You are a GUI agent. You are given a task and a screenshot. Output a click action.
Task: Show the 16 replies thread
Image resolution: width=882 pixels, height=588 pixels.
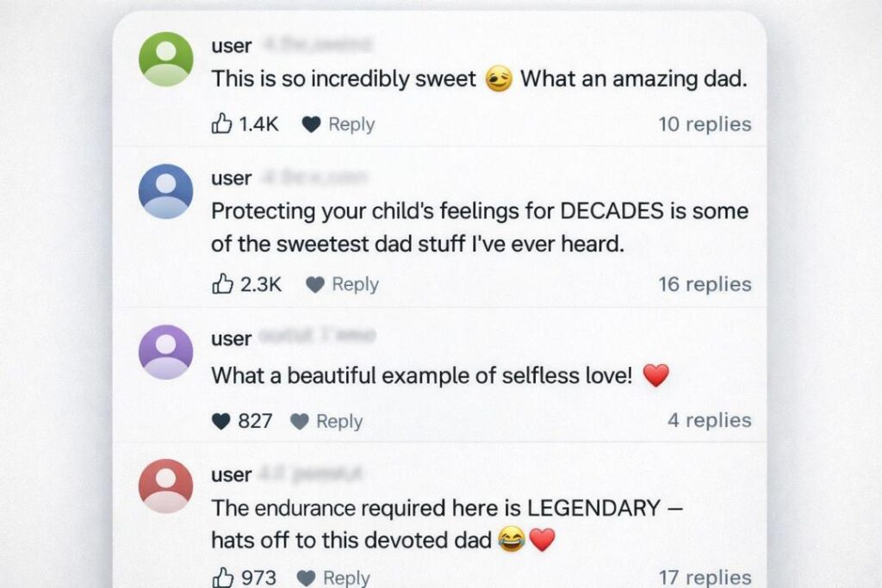coord(705,285)
